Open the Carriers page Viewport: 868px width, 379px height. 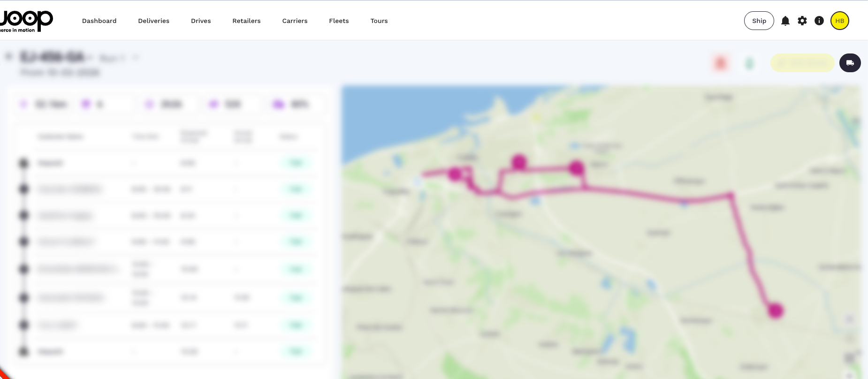tap(295, 21)
